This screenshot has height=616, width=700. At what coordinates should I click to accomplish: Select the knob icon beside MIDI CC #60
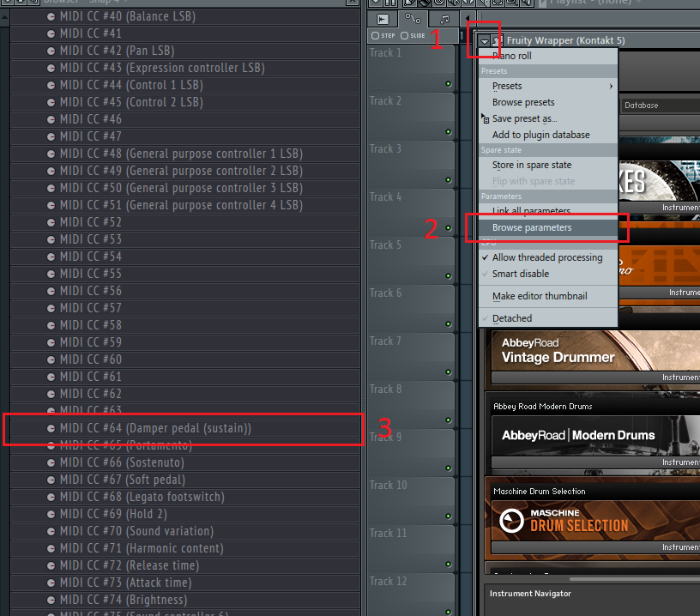tap(51, 359)
